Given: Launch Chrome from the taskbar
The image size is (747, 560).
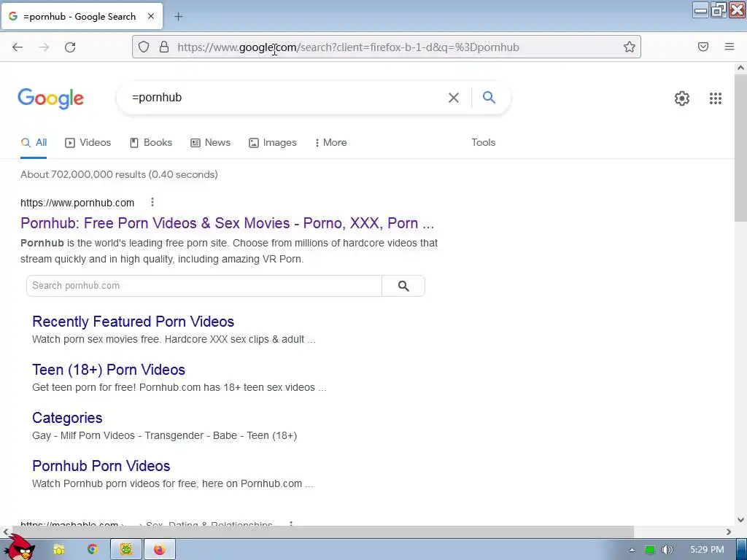Looking at the screenshot, I should [93, 550].
